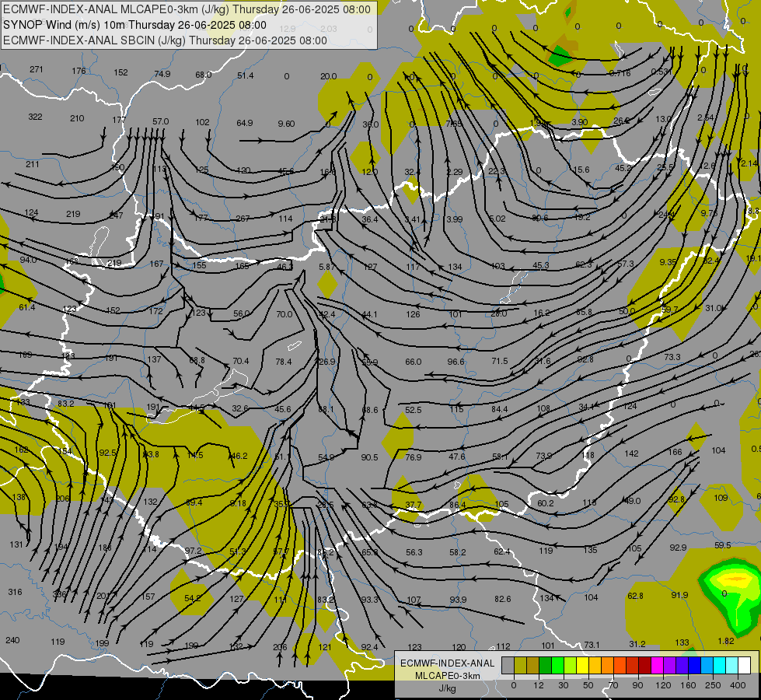This screenshot has height=700, width=761.
Task: Click the map value 91.9
Action: click(x=679, y=595)
